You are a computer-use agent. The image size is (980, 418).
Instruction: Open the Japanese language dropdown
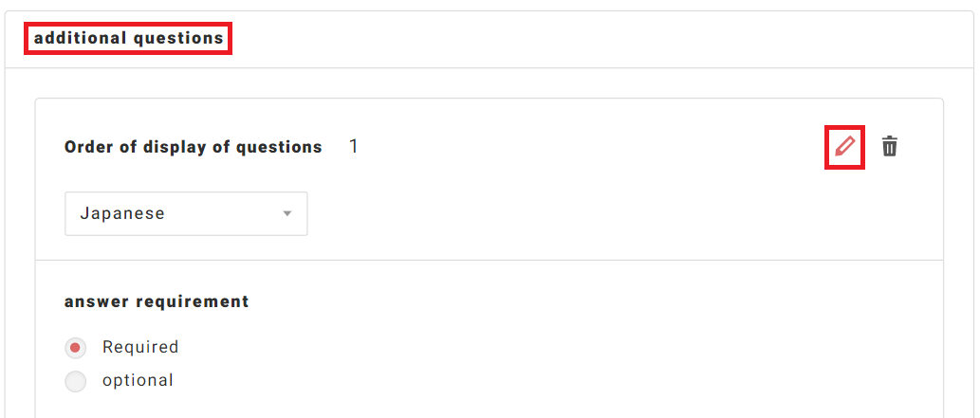pos(185,213)
